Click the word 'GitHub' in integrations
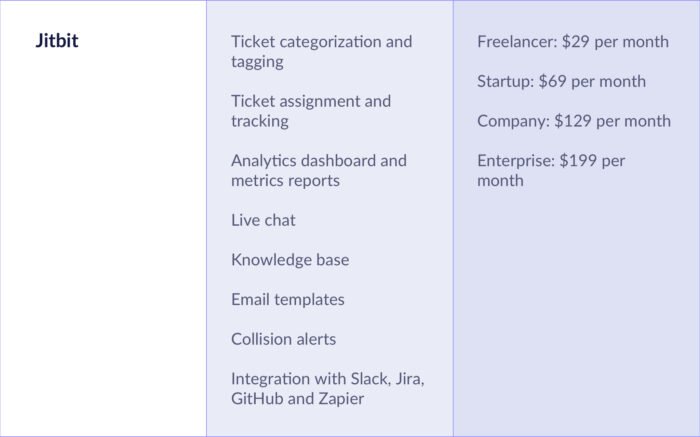Screen dimensions: 700x437 coord(257,399)
